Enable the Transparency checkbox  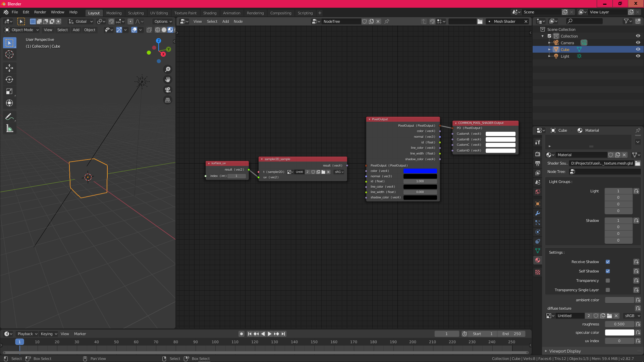pyautogui.click(x=608, y=281)
